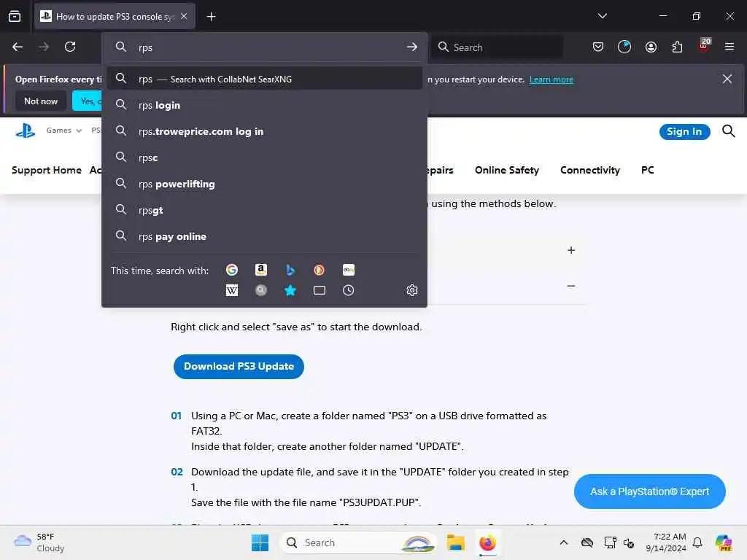Open Online Safety tab
This screenshot has height=560, width=747.
click(x=507, y=170)
